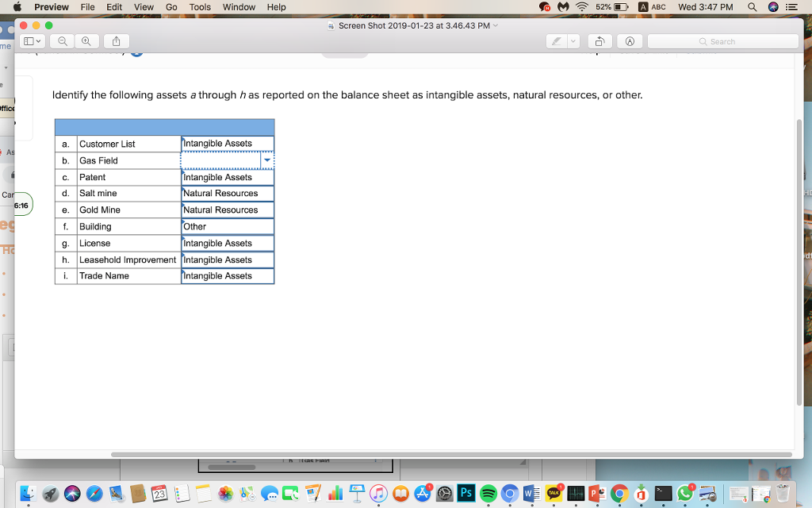Toggle the sidebar view options in Preview
This screenshot has height=508, width=812.
(32, 40)
